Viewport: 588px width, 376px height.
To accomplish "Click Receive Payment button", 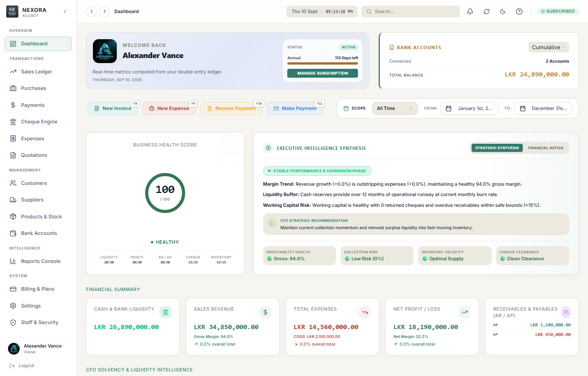I will 231,108.
